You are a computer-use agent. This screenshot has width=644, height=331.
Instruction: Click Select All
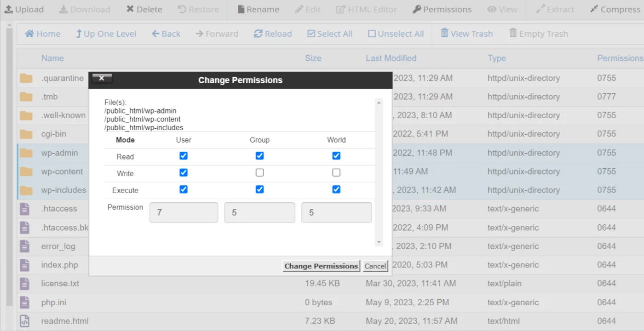tap(330, 34)
